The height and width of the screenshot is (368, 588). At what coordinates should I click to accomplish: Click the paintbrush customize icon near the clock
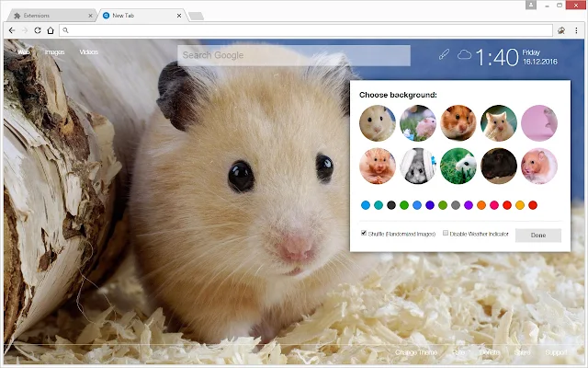[x=444, y=55]
